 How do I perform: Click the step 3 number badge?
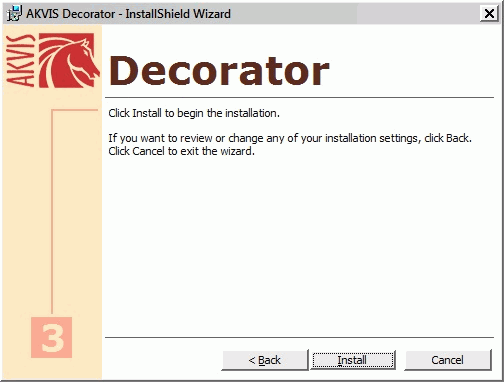click(52, 337)
